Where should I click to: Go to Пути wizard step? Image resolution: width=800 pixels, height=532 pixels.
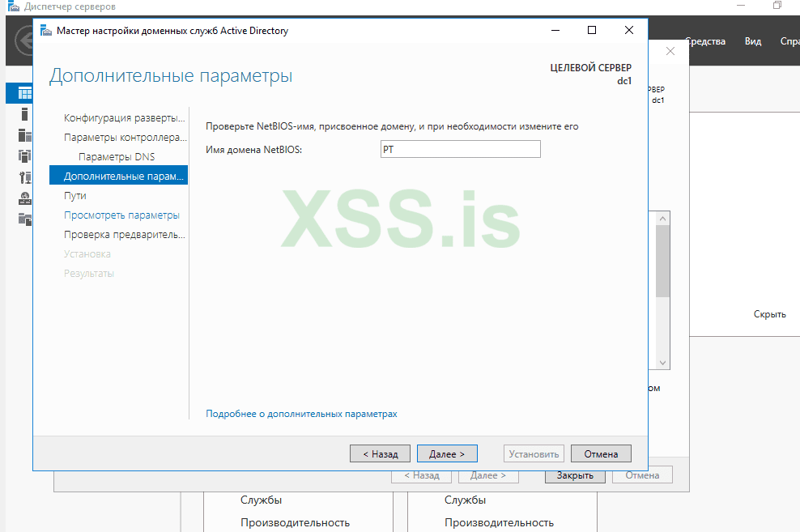coord(75,195)
